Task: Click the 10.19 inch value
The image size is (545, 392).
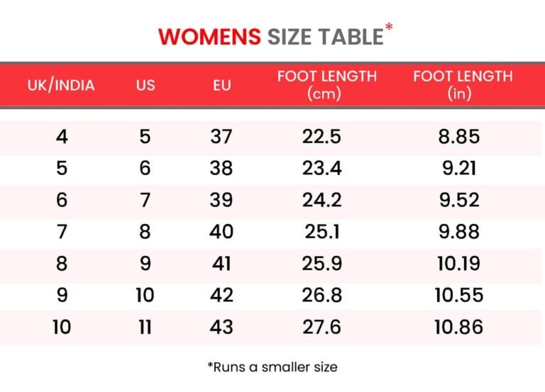Action: (x=459, y=264)
